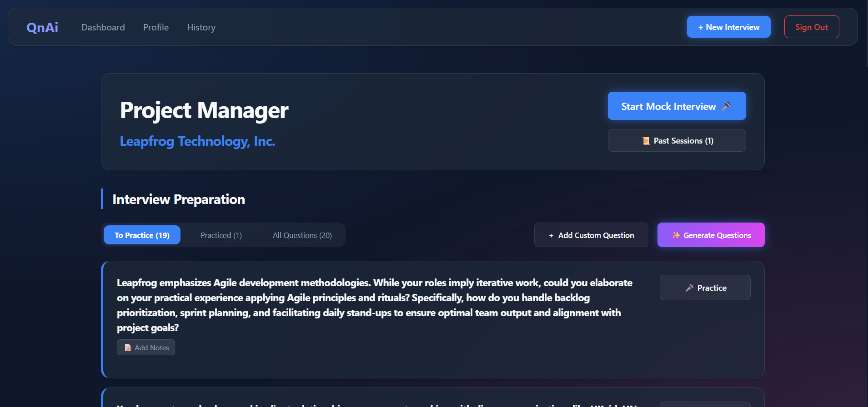The height and width of the screenshot is (407, 868).
Task: Create a new interview
Action: tap(728, 27)
